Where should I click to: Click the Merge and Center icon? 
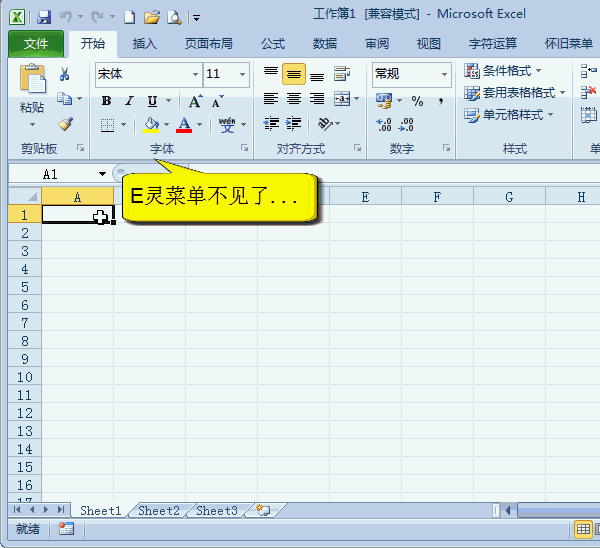coord(342,99)
